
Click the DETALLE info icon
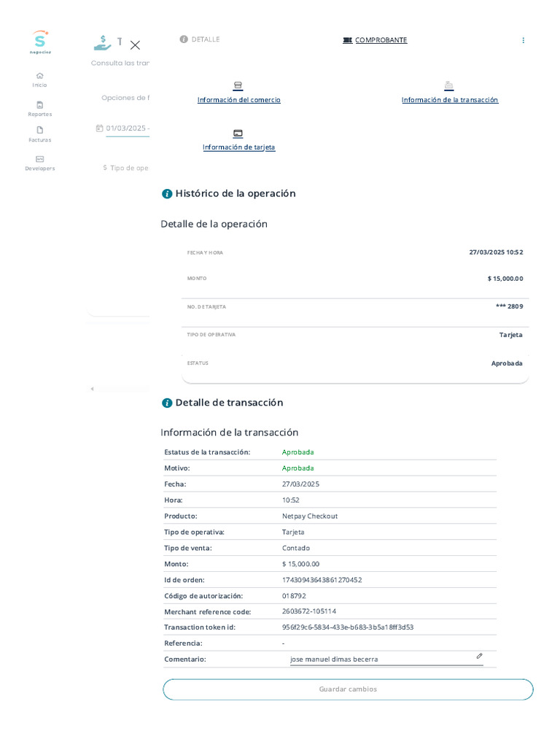[x=184, y=39]
